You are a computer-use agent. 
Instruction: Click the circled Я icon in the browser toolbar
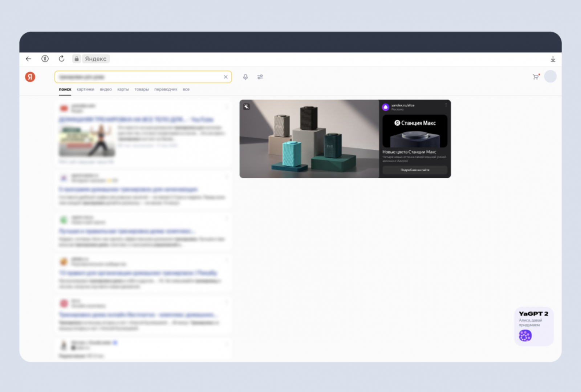click(45, 59)
